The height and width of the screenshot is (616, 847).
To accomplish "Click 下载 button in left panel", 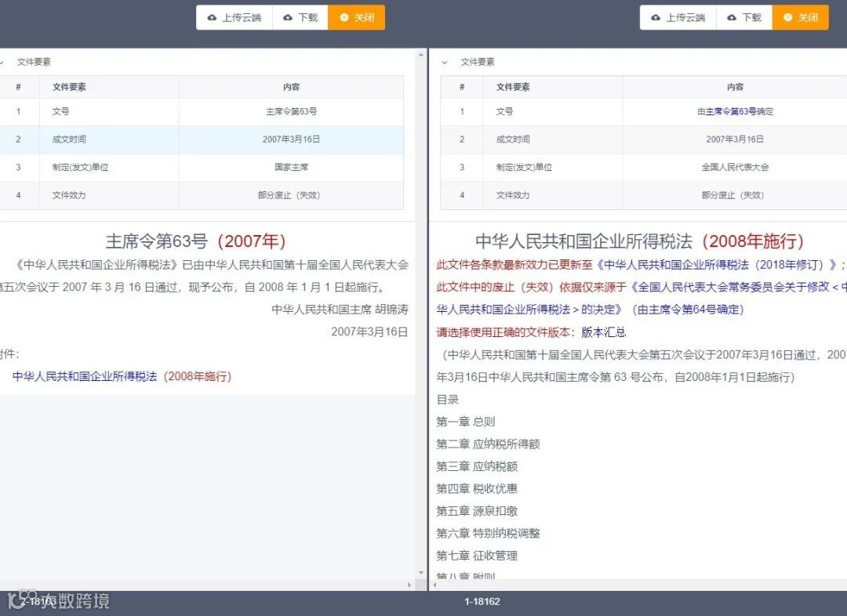I will tap(300, 17).
